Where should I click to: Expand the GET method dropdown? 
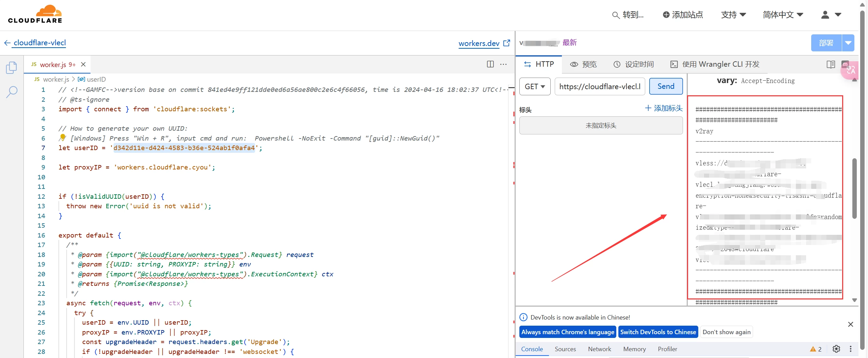pos(535,86)
